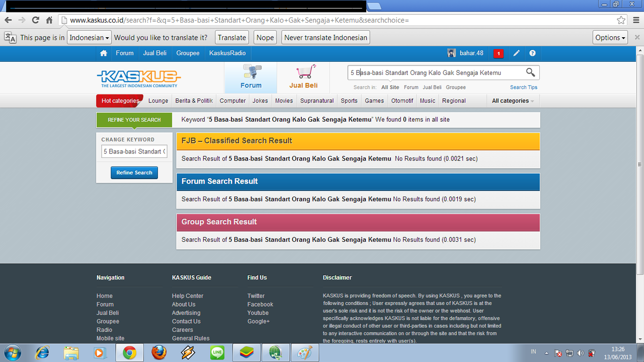This screenshot has width=644, height=362.
Task: Open the footer Mobile site link
Action: point(110,338)
